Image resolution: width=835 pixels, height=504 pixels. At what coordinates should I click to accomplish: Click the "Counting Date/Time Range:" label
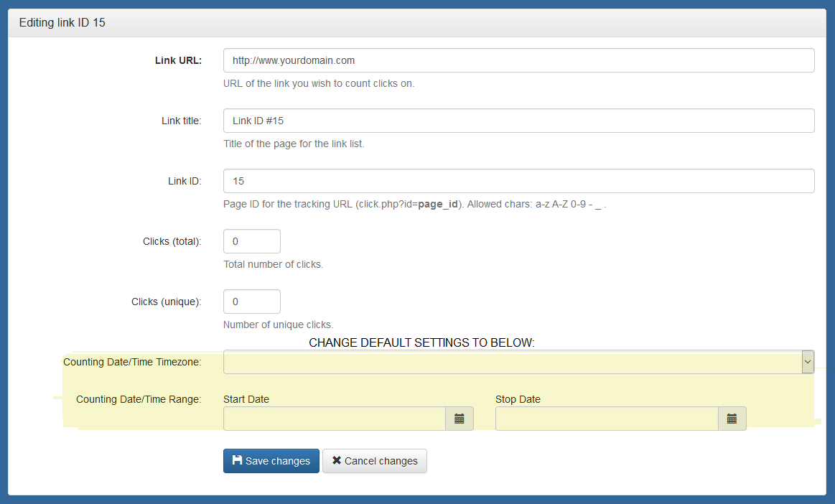coord(139,399)
